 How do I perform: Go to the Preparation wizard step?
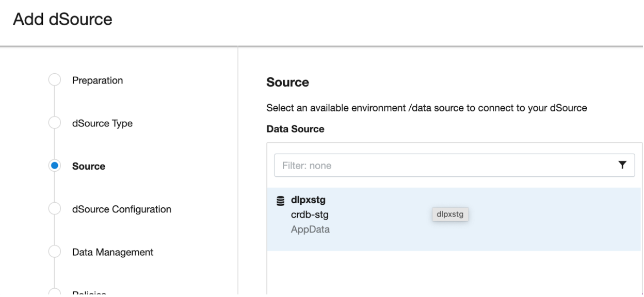coord(98,80)
